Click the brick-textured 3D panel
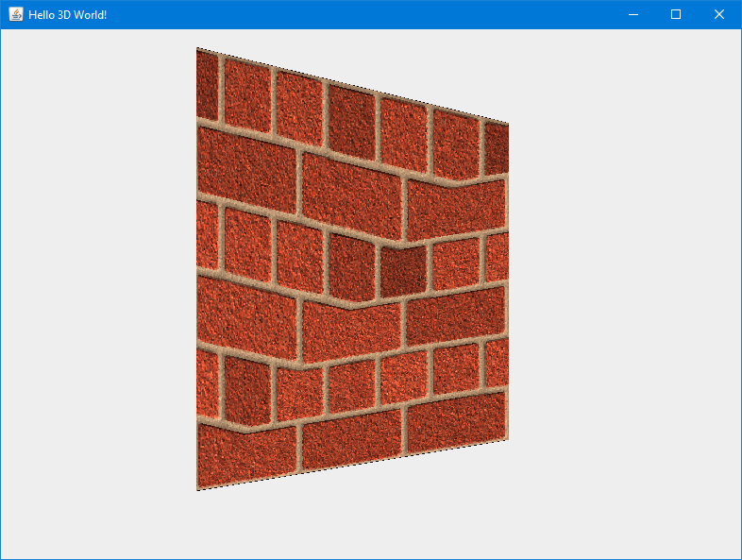This screenshot has height=560, width=742. (352, 269)
